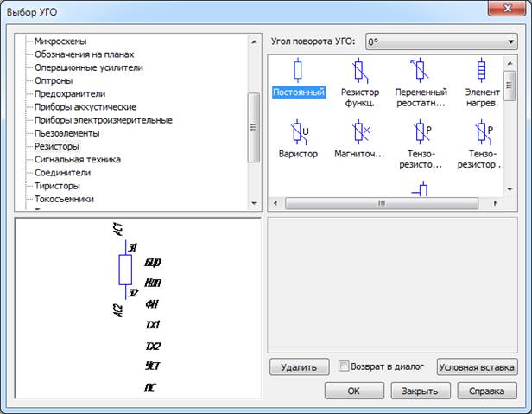Viewport: 532px width, 414px height.
Task: Select Пьезоэлементы in the tree
Action: 66,133
